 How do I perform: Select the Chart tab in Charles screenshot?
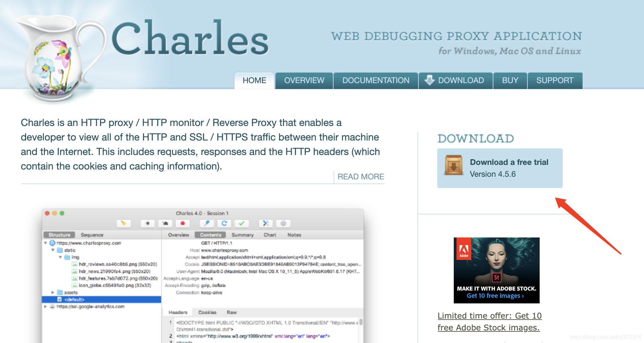tap(270, 235)
